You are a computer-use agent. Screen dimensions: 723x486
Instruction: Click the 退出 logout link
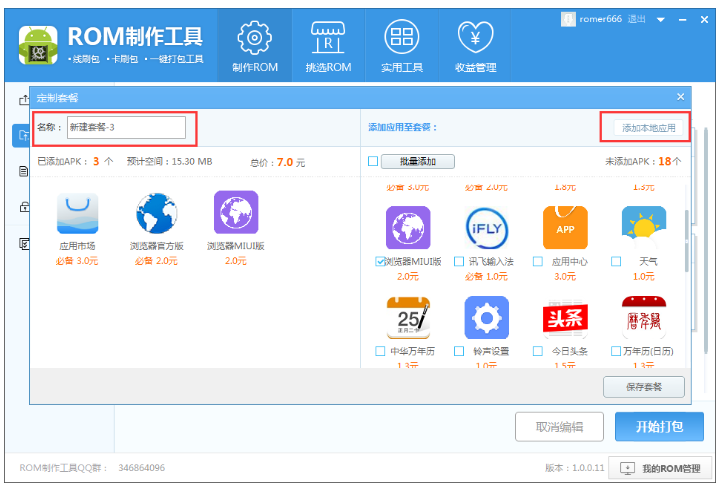pyautogui.click(x=636, y=19)
